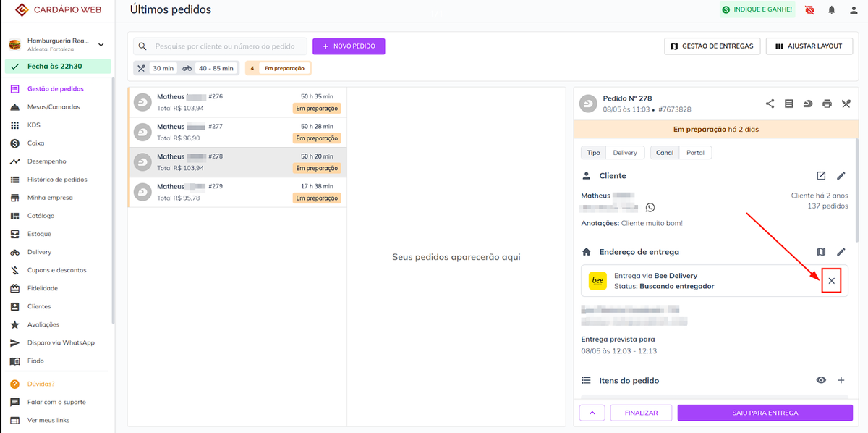Click the share icon in order header
This screenshot has height=433, width=868.
pos(770,104)
